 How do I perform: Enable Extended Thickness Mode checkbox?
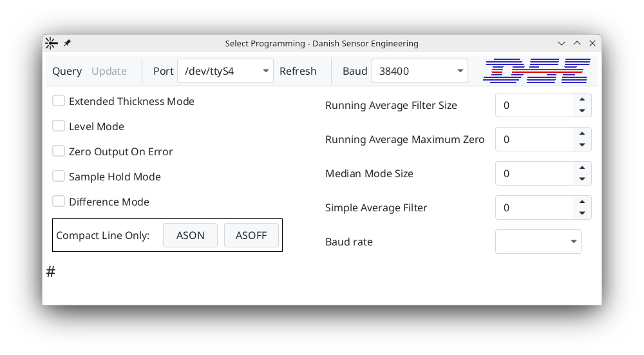point(59,101)
